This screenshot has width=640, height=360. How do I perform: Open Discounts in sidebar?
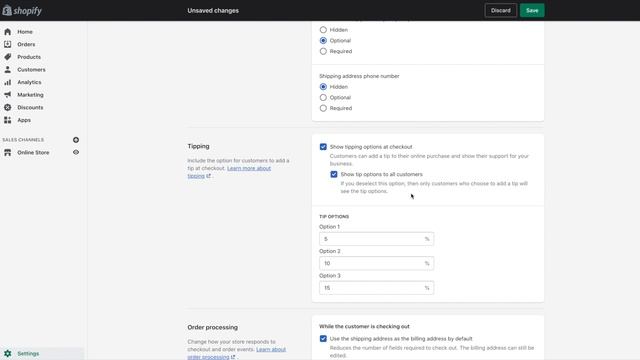(x=30, y=107)
